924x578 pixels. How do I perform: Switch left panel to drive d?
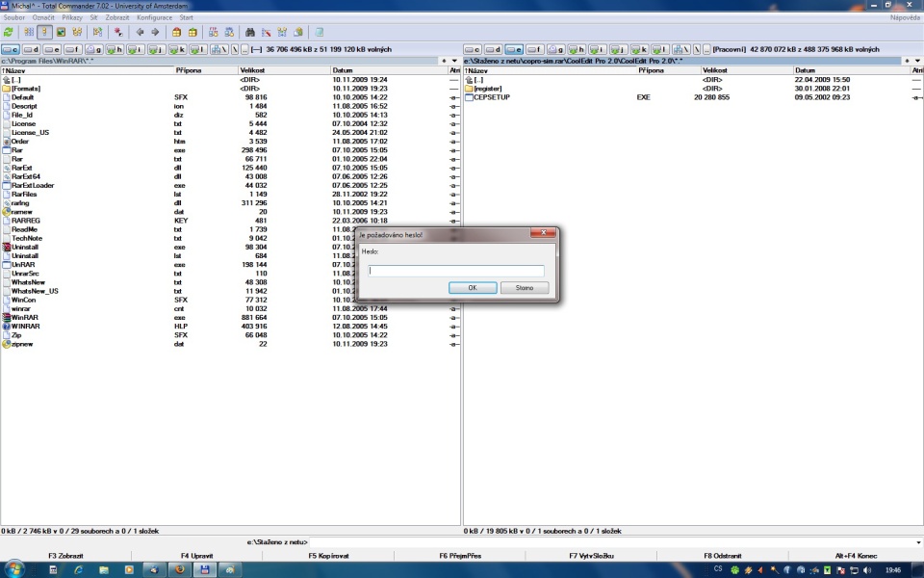pyautogui.click(x=31, y=49)
